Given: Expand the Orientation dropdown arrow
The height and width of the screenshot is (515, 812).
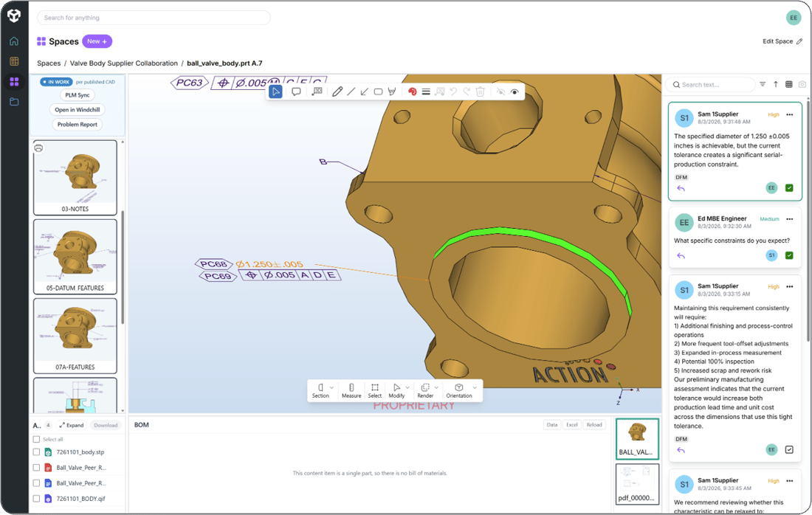Looking at the screenshot, I should point(475,387).
